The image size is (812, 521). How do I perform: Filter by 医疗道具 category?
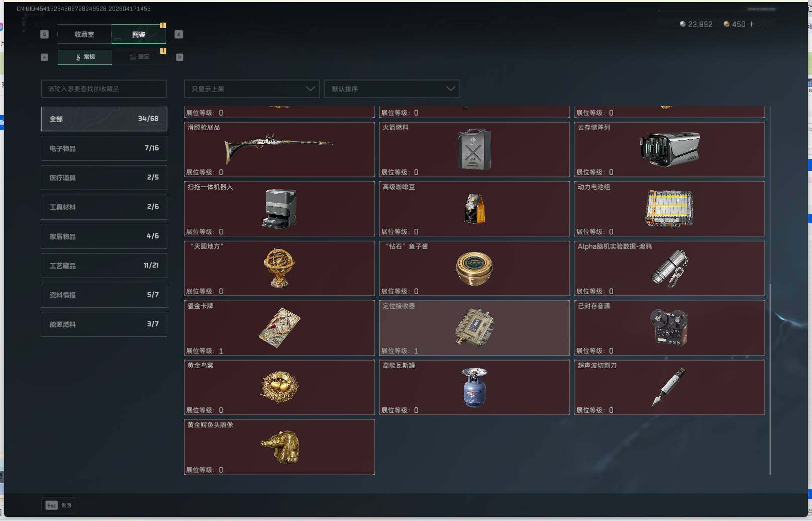click(x=104, y=178)
